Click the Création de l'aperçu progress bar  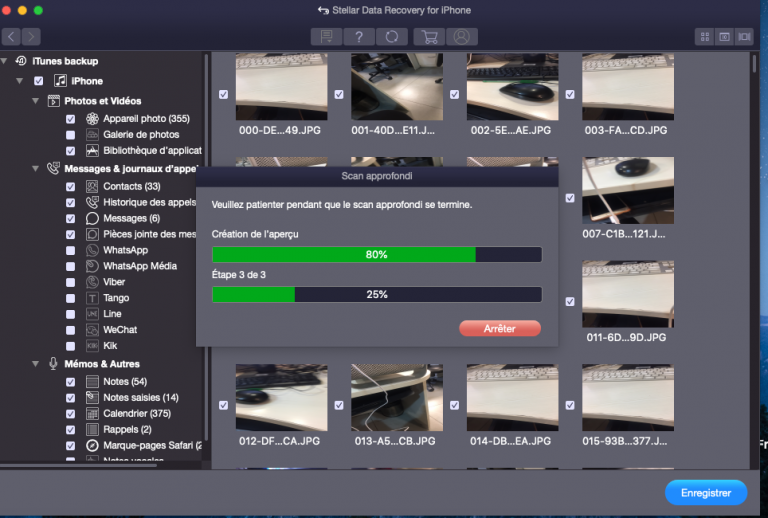[x=377, y=255]
